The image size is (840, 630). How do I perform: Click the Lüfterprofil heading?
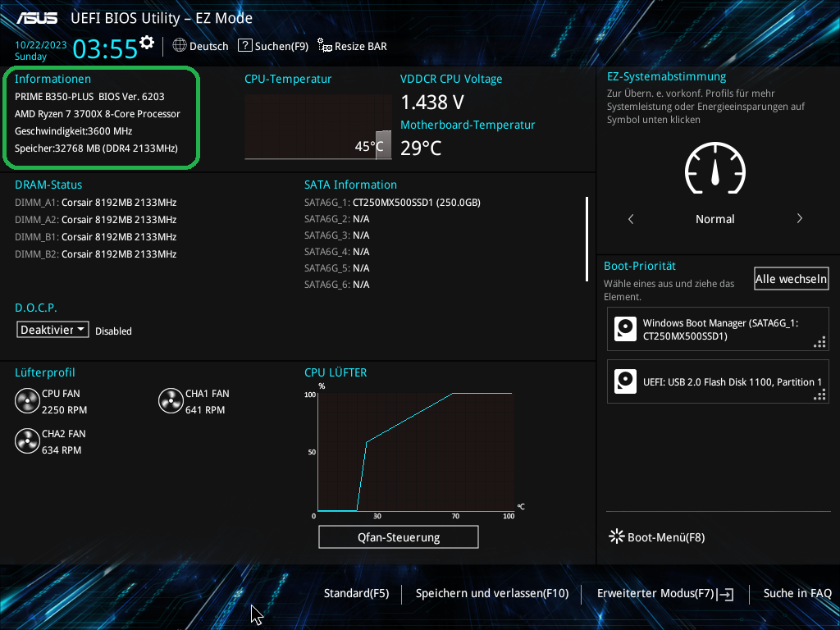click(x=45, y=373)
